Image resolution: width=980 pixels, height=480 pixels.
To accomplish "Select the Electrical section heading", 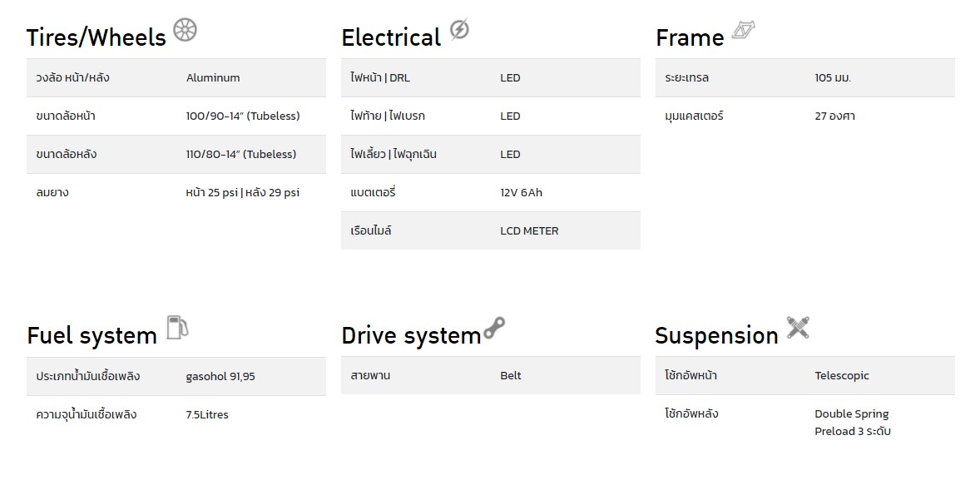I will click(391, 37).
